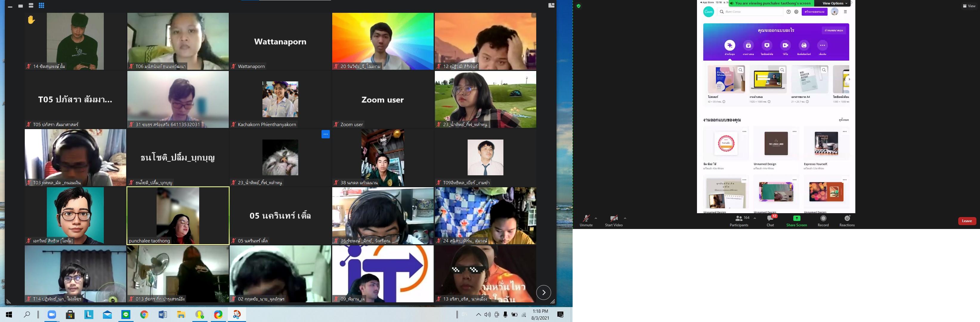Viewport: 980px width, 322px height.
Task: Click magnifier on A4 document card
Action: tap(824, 70)
